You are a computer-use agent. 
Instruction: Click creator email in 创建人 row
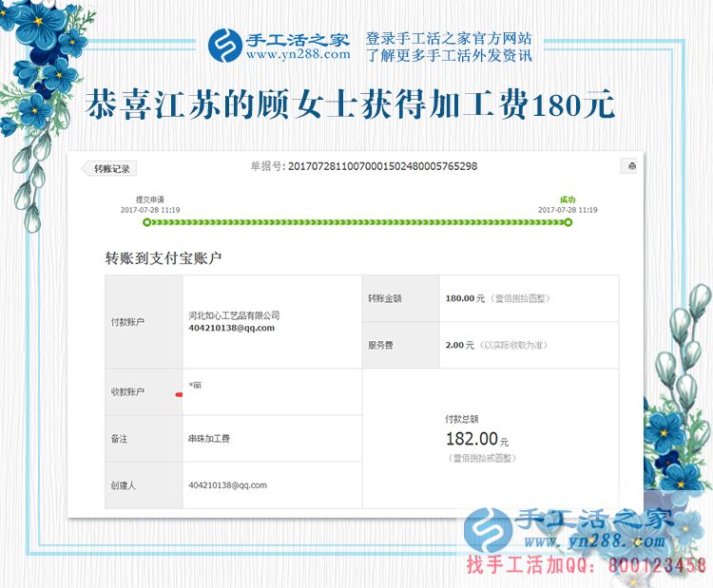(x=228, y=485)
